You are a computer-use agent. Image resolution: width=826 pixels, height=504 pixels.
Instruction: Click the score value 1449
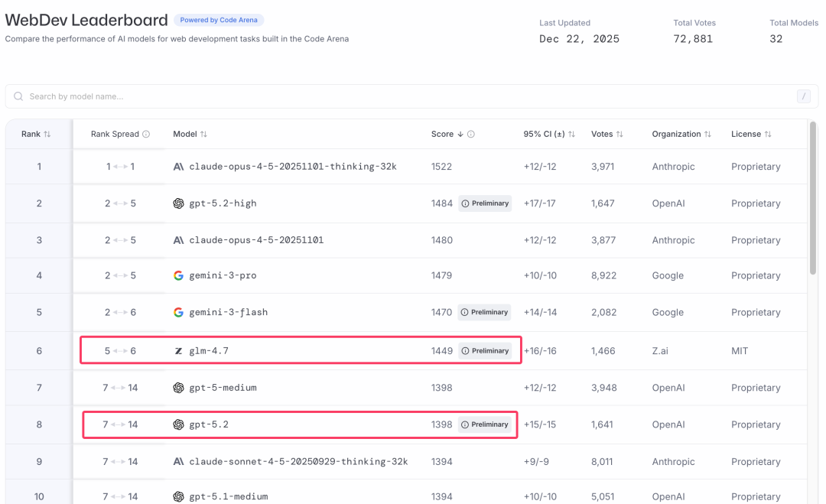441,351
